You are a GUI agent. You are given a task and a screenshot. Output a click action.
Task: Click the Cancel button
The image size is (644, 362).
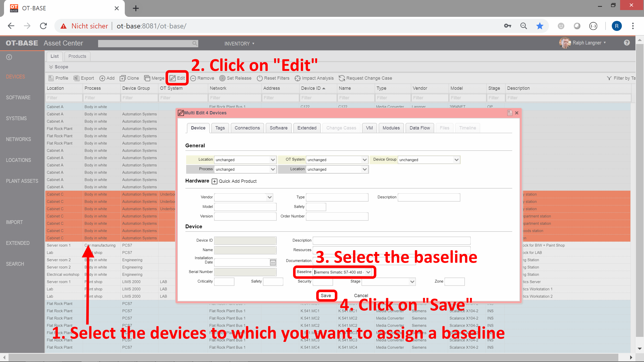(361, 296)
